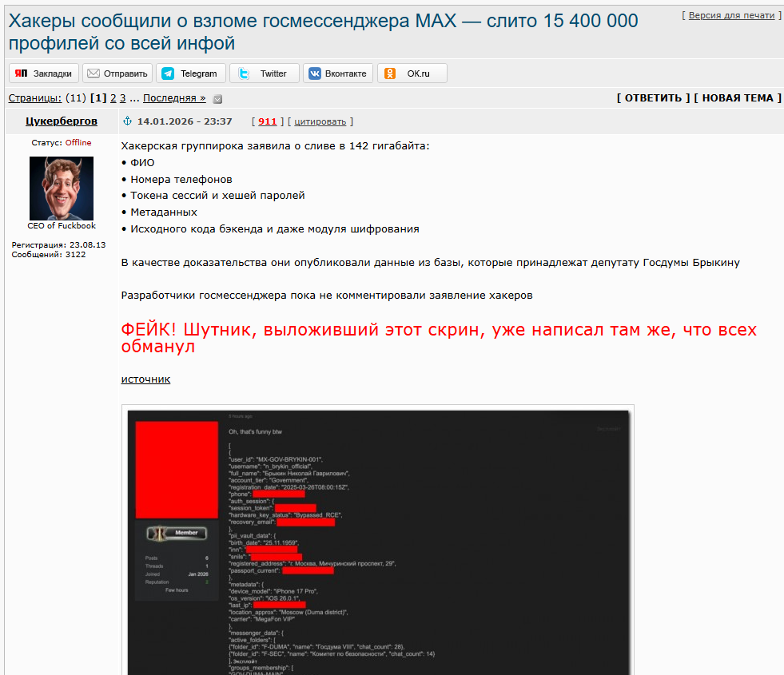Click the post date 14.01.2026 - 23:37
Screen dimensions: 784x675
click(x=185, y=121)
